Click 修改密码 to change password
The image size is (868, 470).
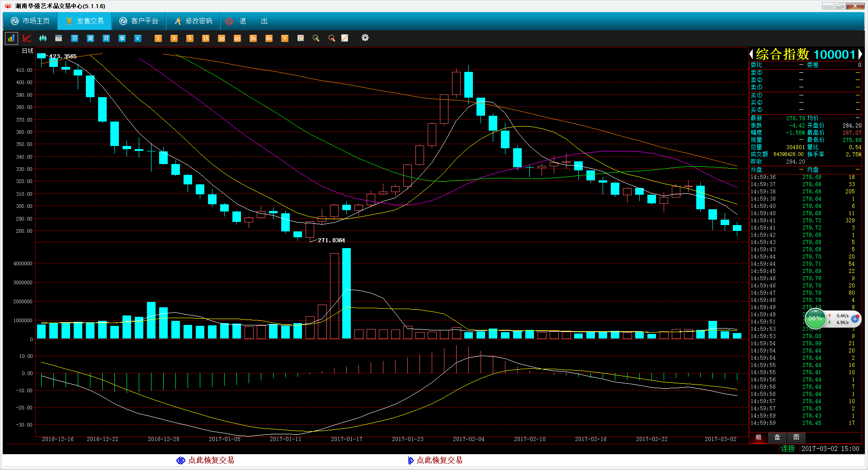(x=193, y=21)
